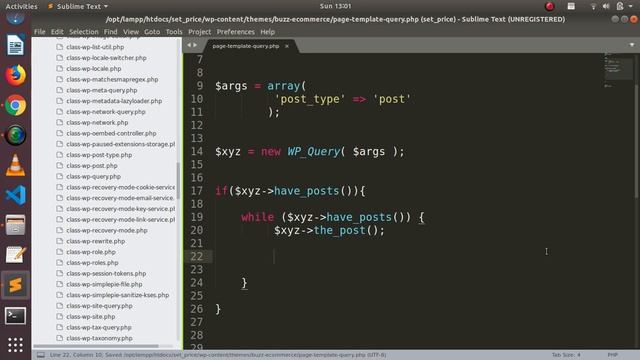Open the Files manager dock icon
Image resolution: width=640 pixels, height=360 pixels.
coord(16,225)
